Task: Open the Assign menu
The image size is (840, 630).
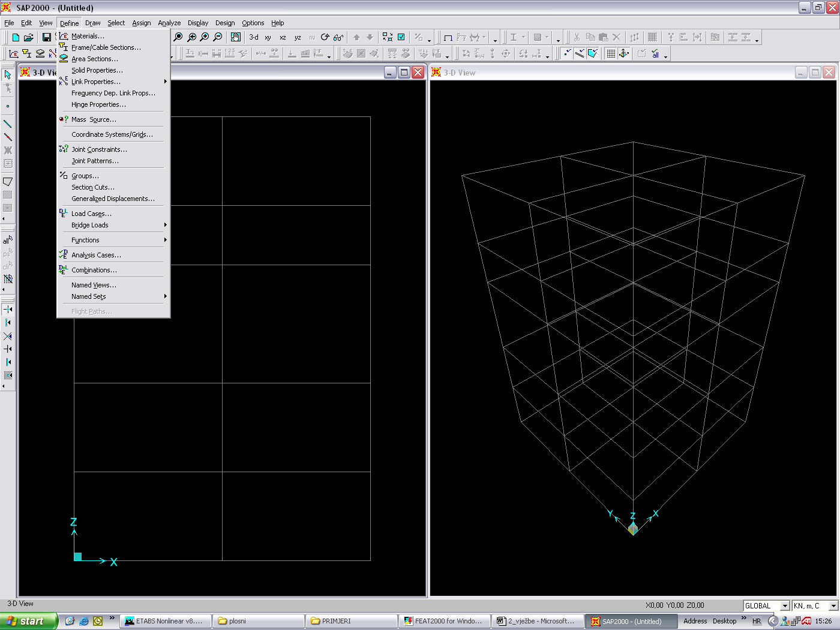Action: [142, 23]
